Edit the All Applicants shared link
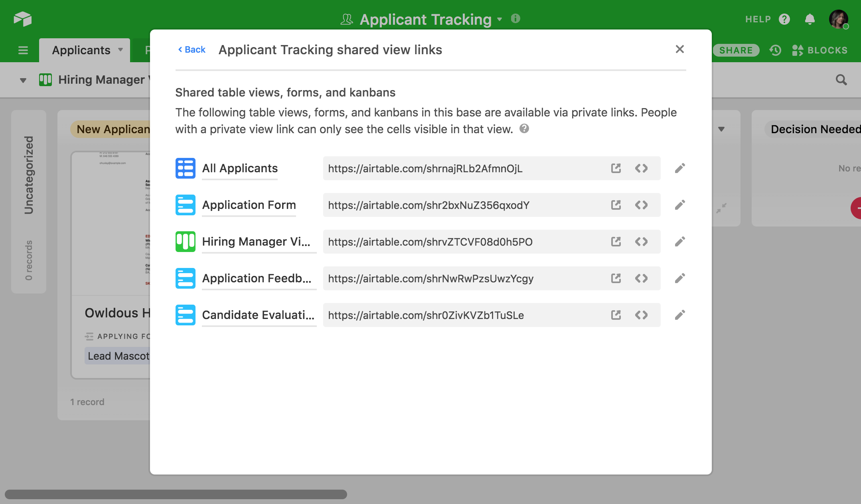 680,168
